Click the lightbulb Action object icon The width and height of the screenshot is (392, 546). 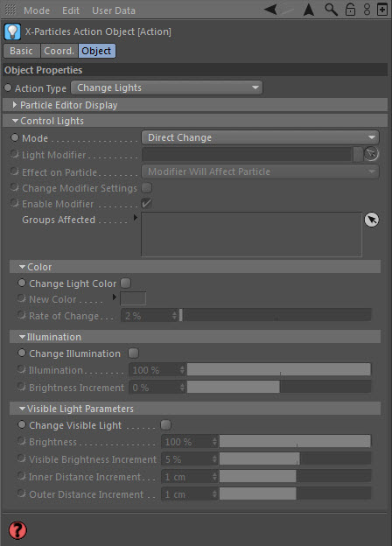tap(12, 31)
